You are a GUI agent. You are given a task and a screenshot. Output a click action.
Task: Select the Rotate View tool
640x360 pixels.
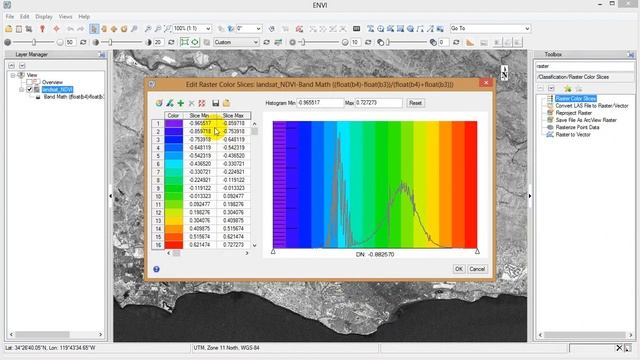[x=124, y=29]
